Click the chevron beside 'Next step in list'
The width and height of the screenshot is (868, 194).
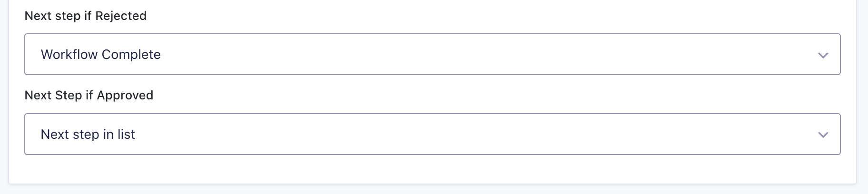[x=823, y=135]
